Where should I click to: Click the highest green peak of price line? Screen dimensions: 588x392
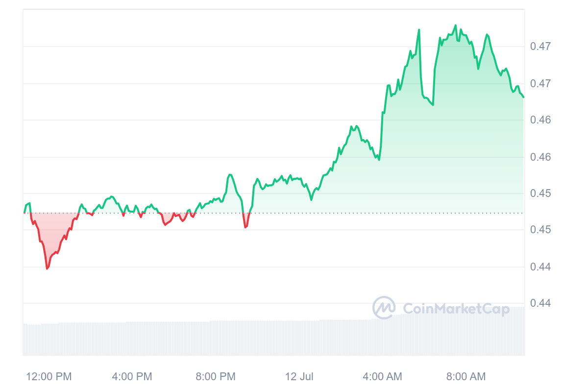(x=456, y=25)
